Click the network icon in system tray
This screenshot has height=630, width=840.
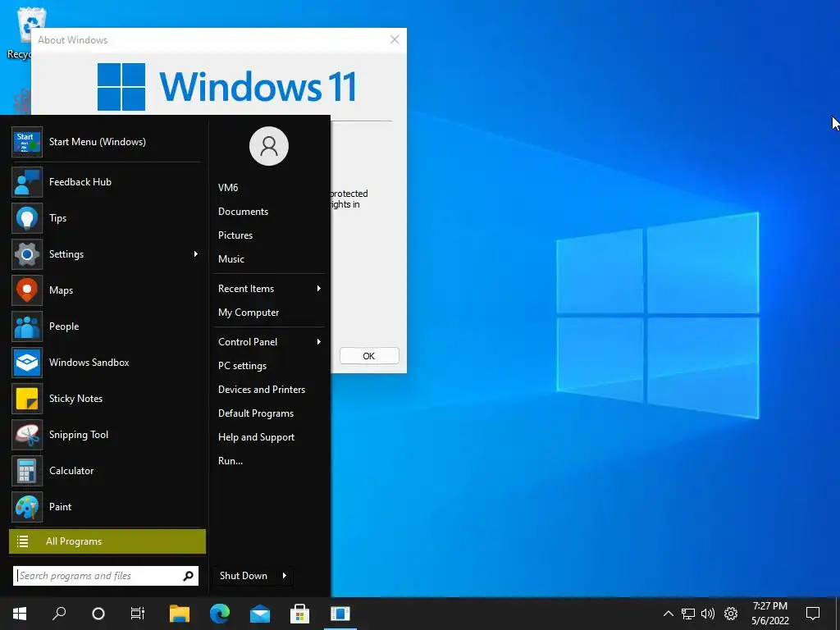click(x=688, y=614)
